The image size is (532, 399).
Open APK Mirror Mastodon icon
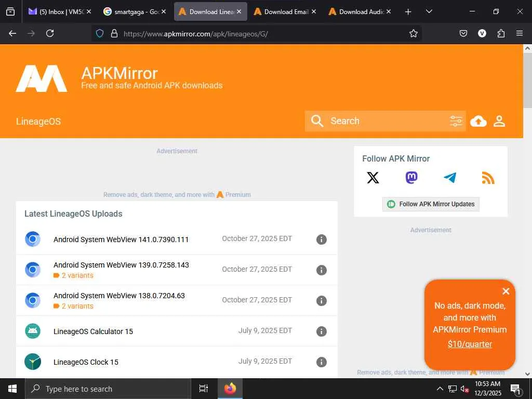click(x=411, y=178)
